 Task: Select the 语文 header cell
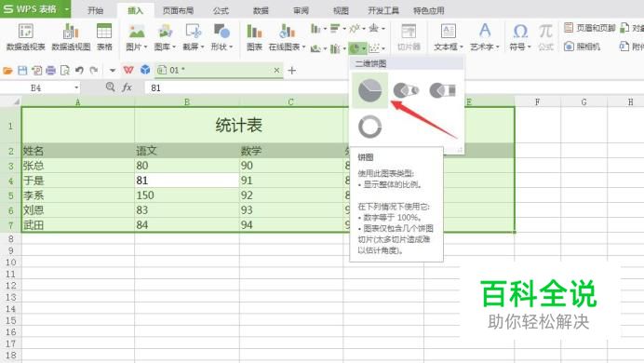tap(187, 151)
